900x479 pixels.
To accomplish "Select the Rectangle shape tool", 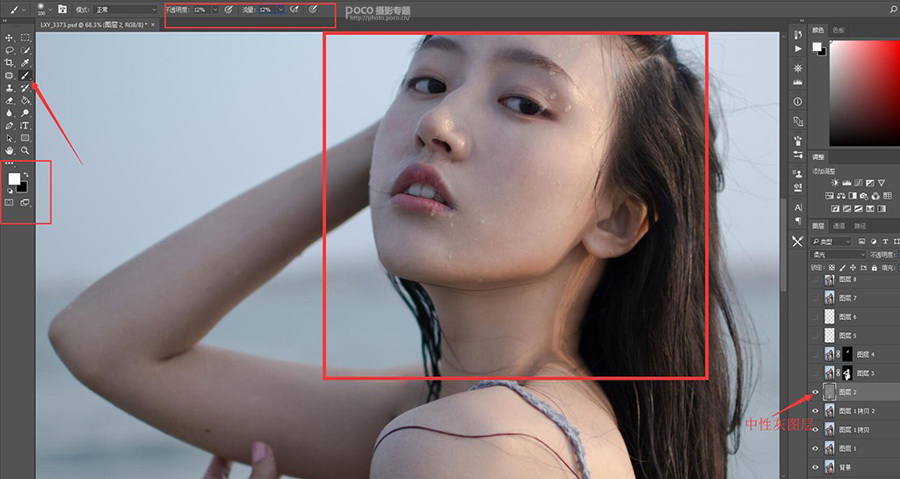I will click(25, 139).
